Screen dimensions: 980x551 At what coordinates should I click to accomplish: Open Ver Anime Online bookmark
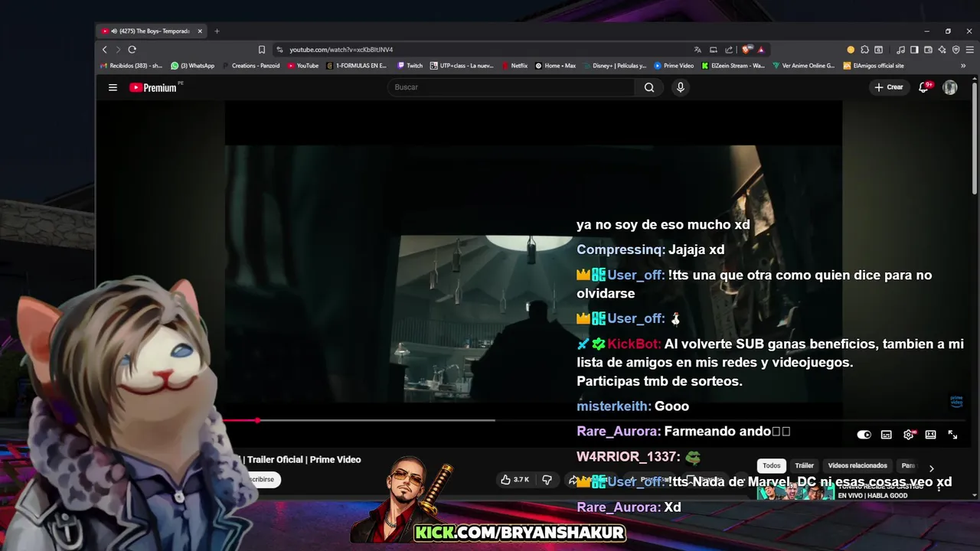804,66
